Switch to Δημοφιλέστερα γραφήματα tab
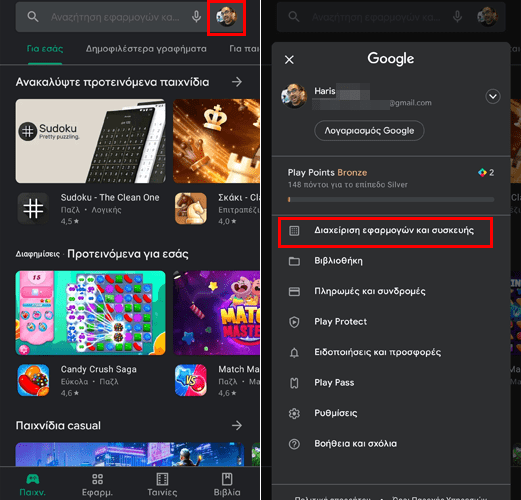This screenshot has height=500, width=521. 146,49
